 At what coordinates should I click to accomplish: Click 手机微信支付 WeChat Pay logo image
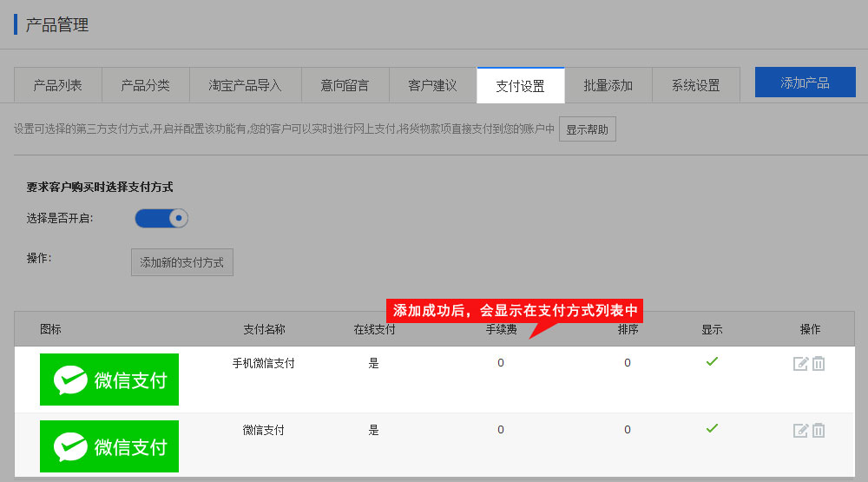tap(109, 380)
